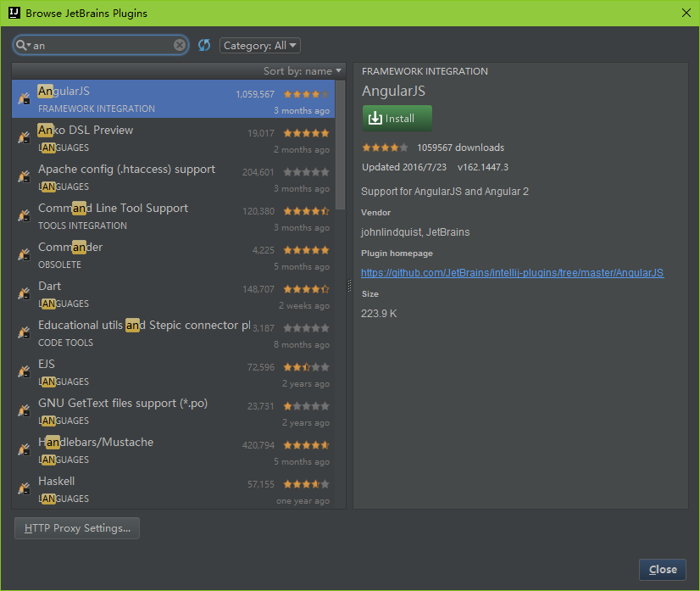The image size is (700, 591).
Task: Open the Sort by: name dropdown
Action: click(303, 71)
